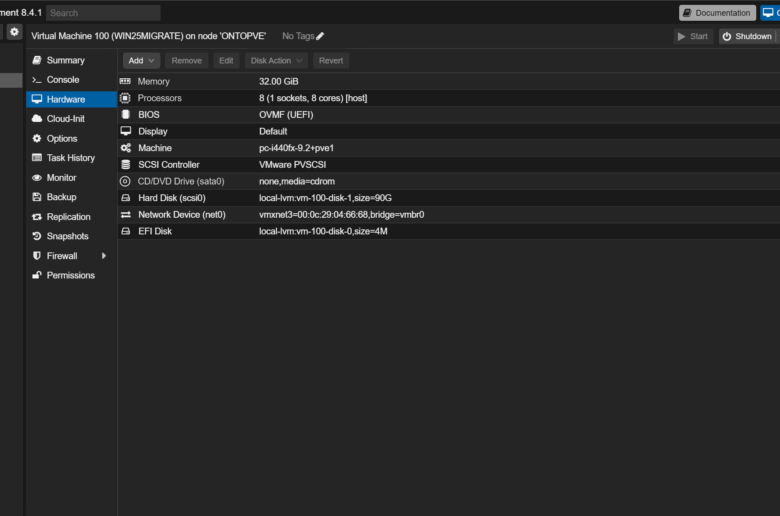This screenshot has height=516, width=780.
Task: Select the Display monitor icon
Action: pyautogui.click(x=125, y=131)
